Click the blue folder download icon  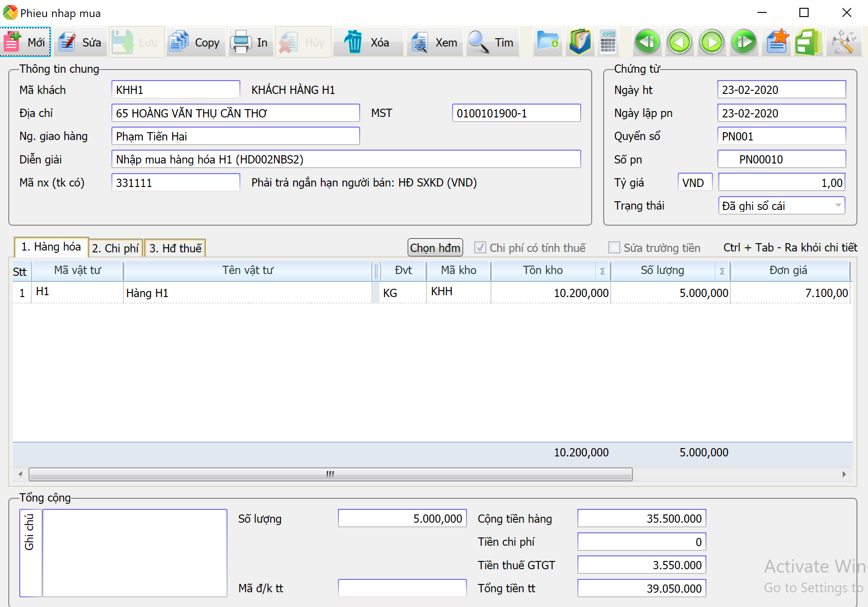[548, 42]
